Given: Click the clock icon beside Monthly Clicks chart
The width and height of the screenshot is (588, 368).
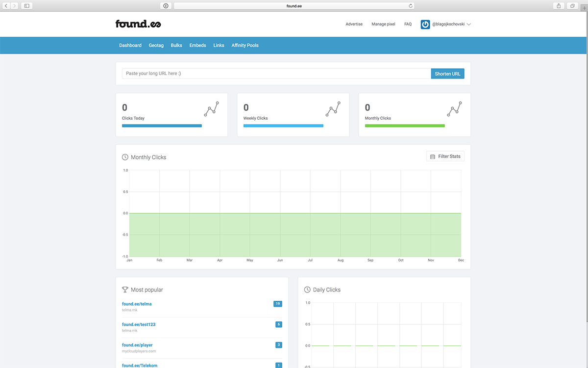Looking at the screenshot, I should pos(125,157).
